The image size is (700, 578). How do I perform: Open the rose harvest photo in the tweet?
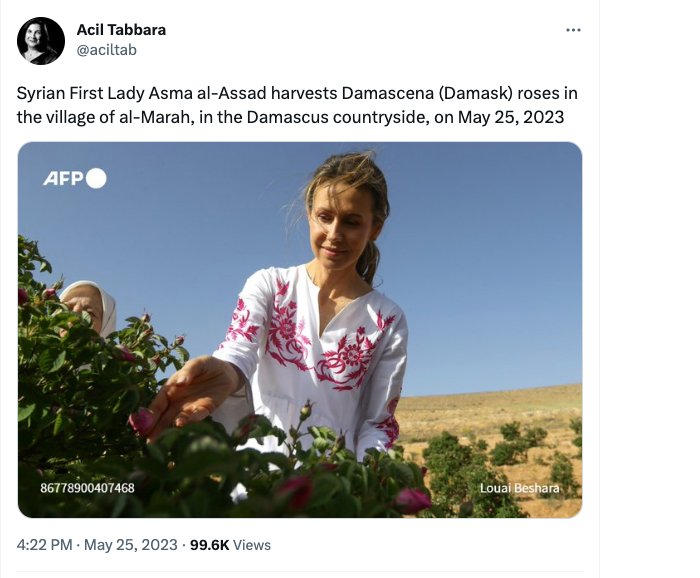tap(300, 330)
